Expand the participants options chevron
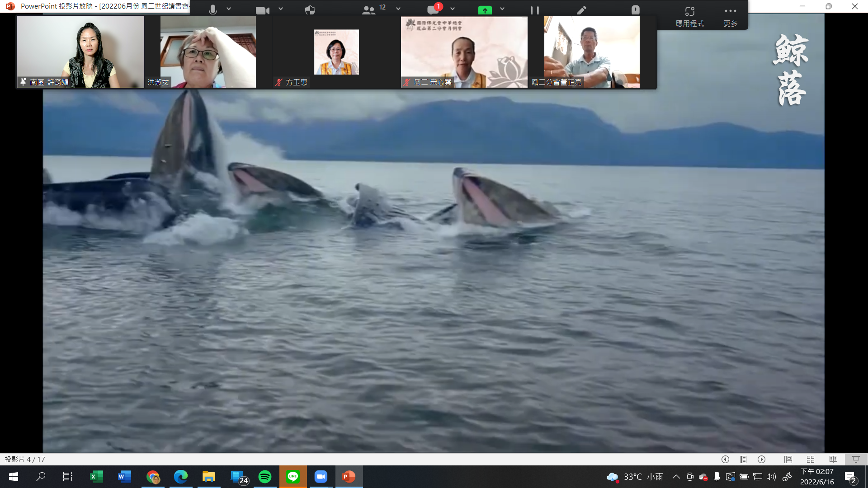 (398, 9)
